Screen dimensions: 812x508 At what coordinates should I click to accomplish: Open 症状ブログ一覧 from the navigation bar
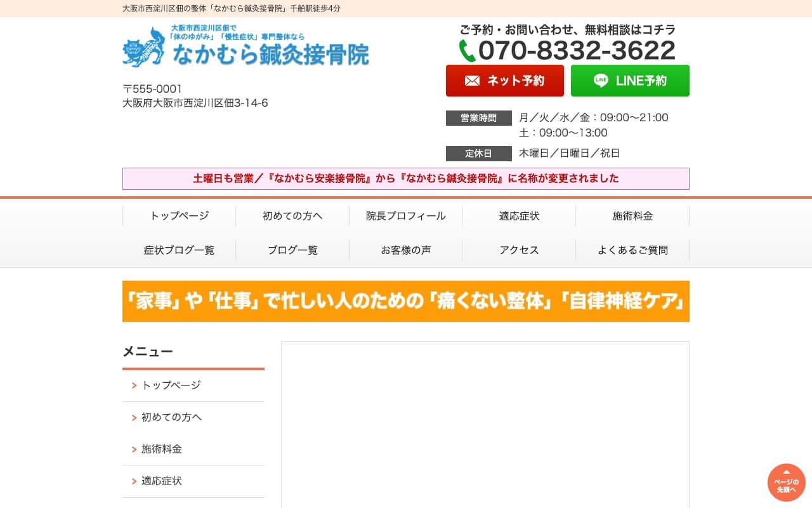coord(178,250)
